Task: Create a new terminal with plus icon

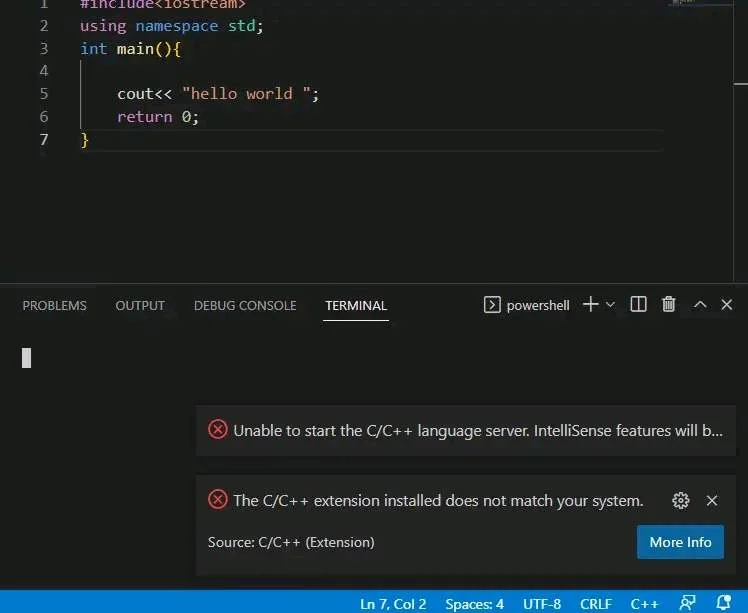Action: tap(591, 304)
